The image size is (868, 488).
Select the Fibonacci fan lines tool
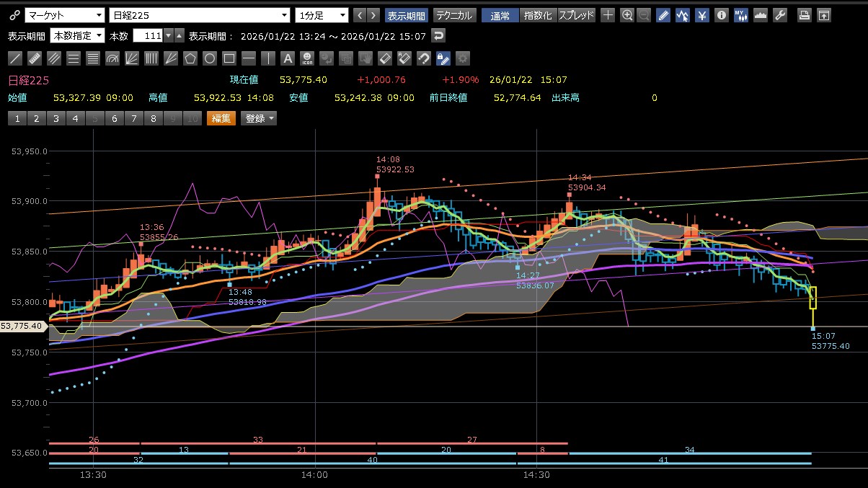tap(132, 58)
